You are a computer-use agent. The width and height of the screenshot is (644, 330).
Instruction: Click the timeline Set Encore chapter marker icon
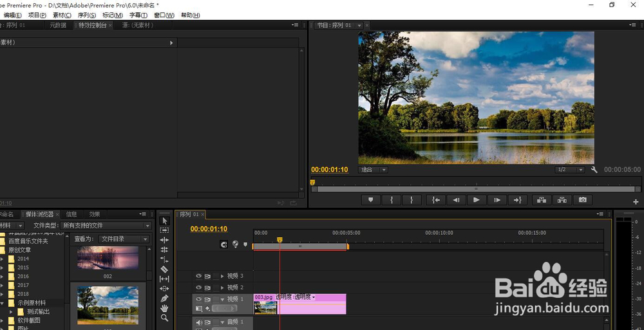pyautogui.click(x=235, y=244)
